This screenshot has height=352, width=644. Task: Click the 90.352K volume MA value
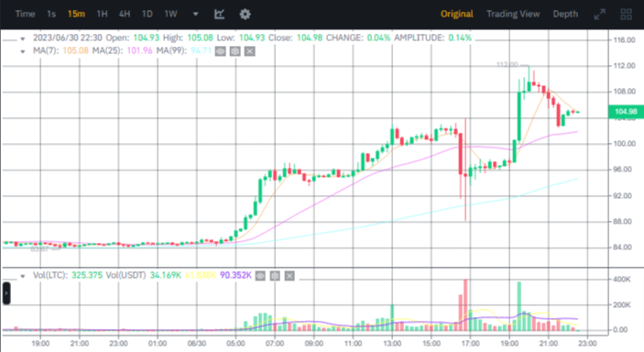[x=235, y=275]
